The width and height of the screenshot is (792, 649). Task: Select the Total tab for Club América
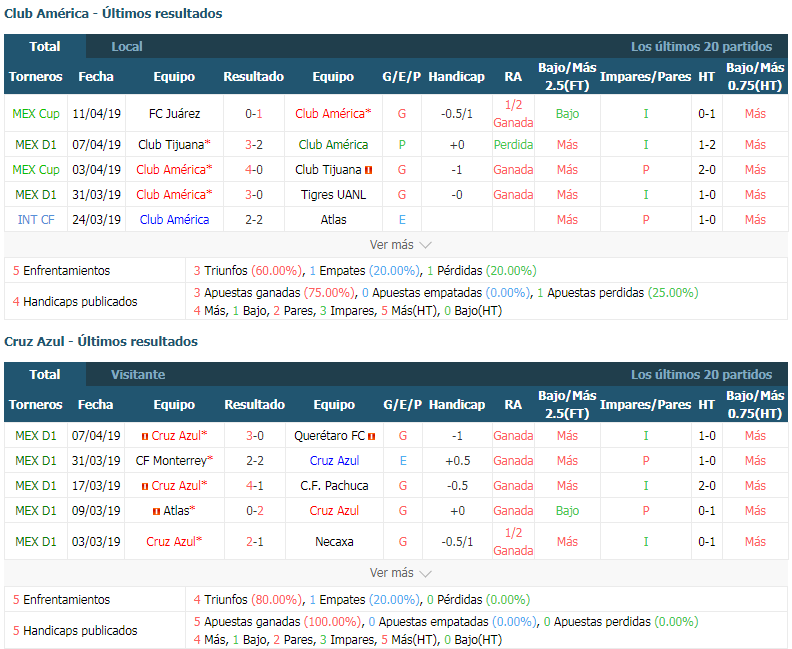45,46
